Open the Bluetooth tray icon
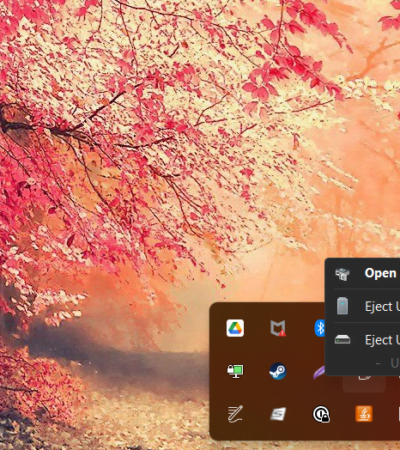Image resolution: width=400 pixels, height=450 pixels. pos(319,328)
